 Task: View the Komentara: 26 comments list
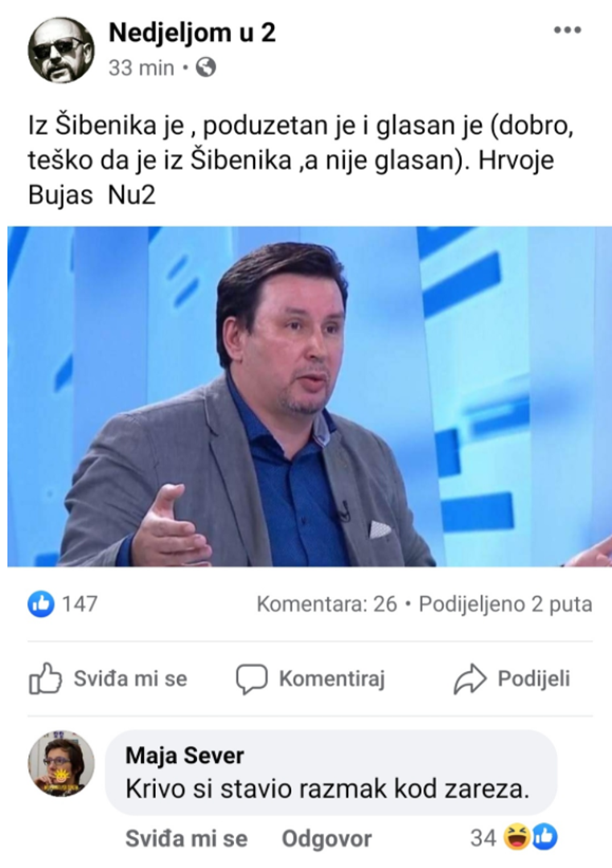pyautogui.click(x=327, y=604)
